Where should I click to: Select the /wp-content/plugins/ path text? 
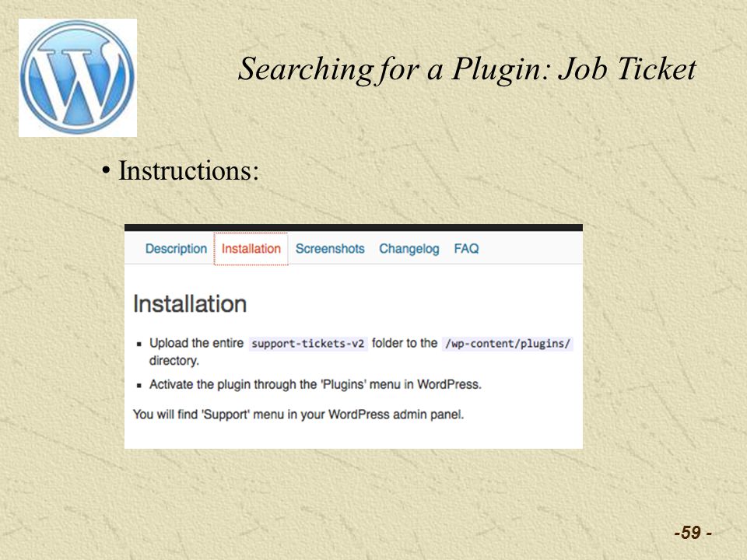[507, 343]
